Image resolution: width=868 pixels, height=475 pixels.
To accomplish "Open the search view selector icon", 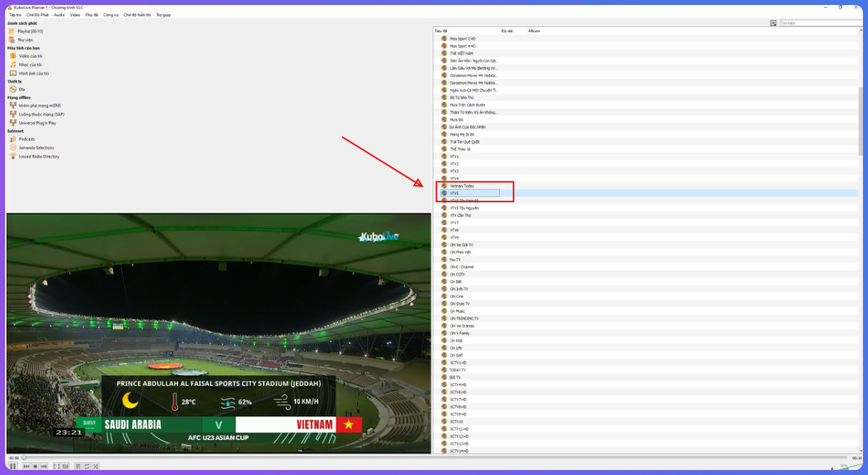I will [774, 22].
